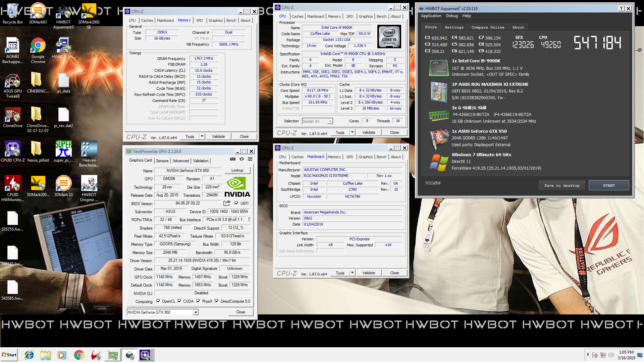Click the Lookup button in GPU-Z

[237, 170]
